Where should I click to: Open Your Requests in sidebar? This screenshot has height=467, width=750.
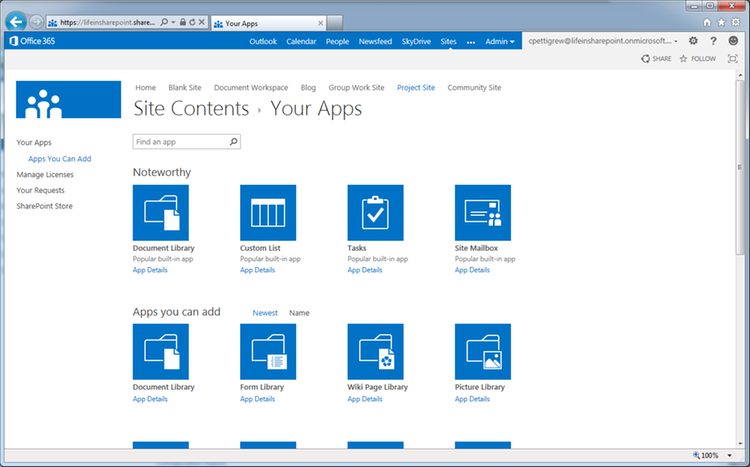tap(40, 190)
